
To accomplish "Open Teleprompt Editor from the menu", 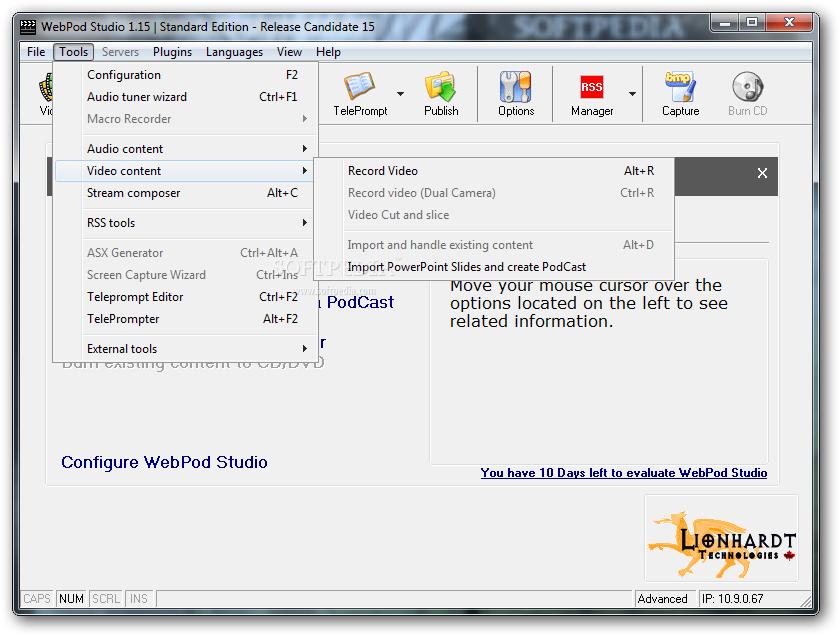I will click(185, 297).
